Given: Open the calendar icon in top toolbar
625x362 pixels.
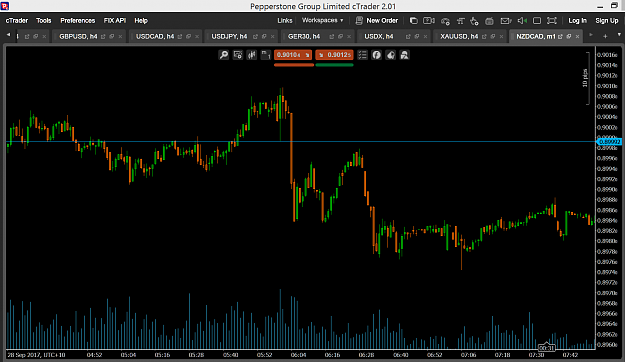Looking at the screenshot, I should click(x=489, y=21).
